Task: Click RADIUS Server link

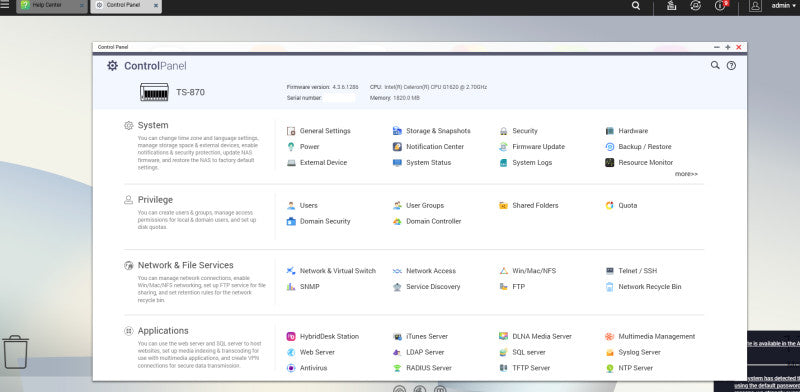Action: pos(429,368)
